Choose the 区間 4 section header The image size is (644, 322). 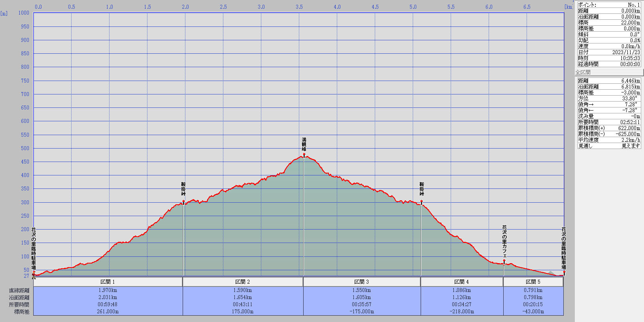pyautogui.click(x=462, y=282)
